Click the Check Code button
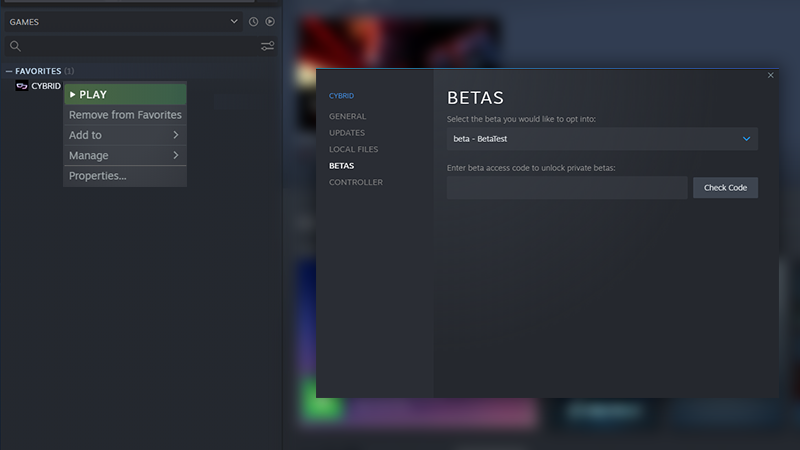Screen dimensions: 800x450 (725, 188)
